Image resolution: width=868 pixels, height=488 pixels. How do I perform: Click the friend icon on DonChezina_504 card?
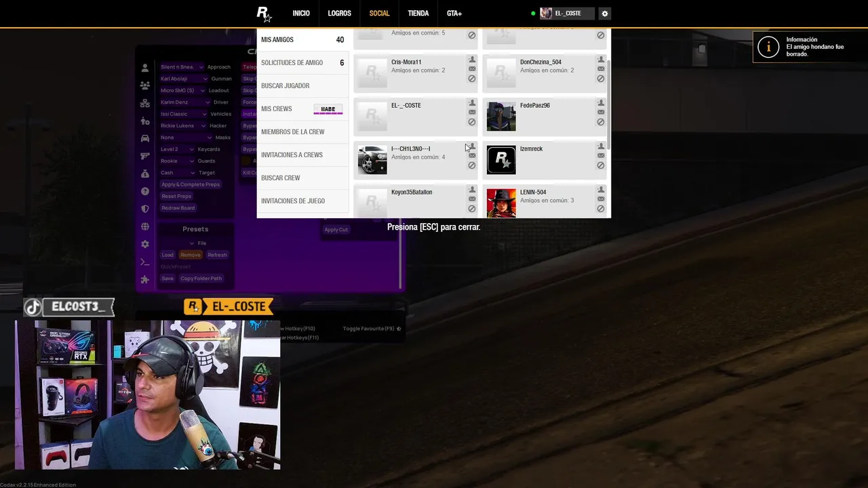(601, 60)
